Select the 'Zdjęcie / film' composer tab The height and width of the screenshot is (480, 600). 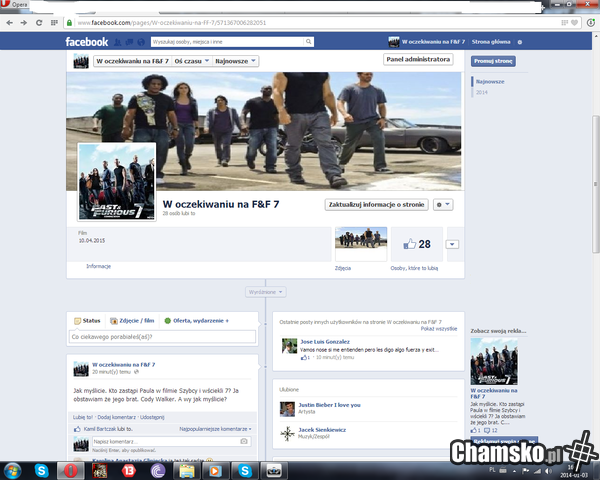[x=132, y=320]
